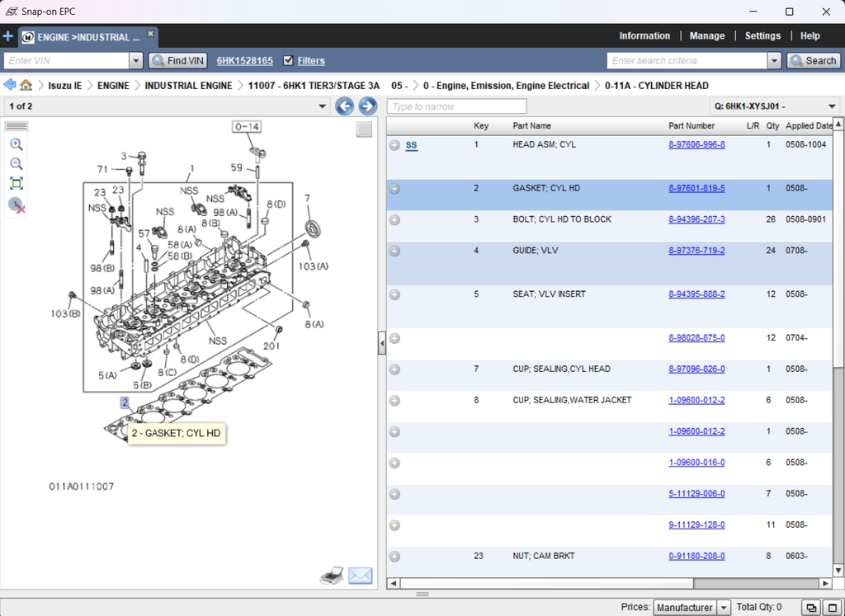The image size is (845, 616).
Task: Click 11007 - 6HK1 TIER3/STAGE 3A breadcrumb
Action: 314,86
